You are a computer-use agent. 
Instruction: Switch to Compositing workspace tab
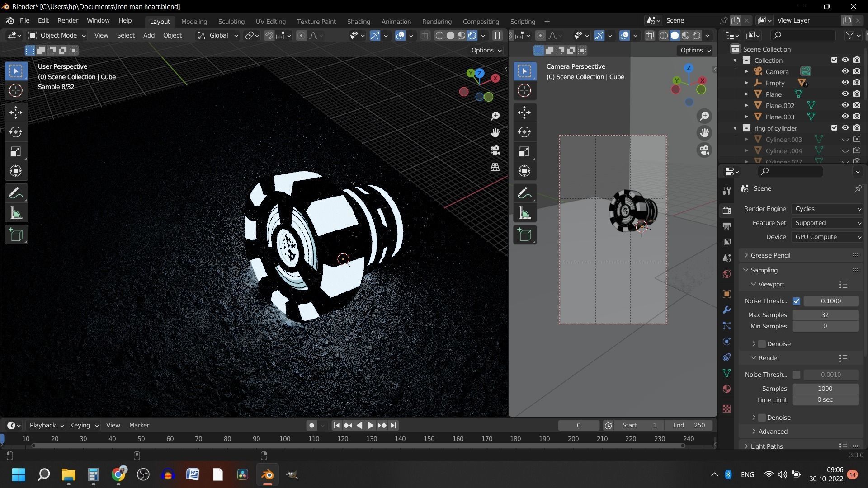tap(481, 21)
